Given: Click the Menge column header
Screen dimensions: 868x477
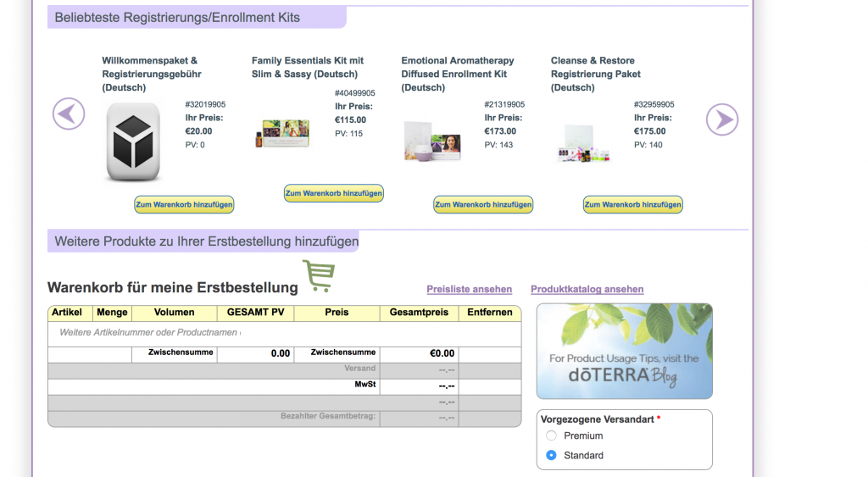Looking at the screenshot, I should pos(112,313).
